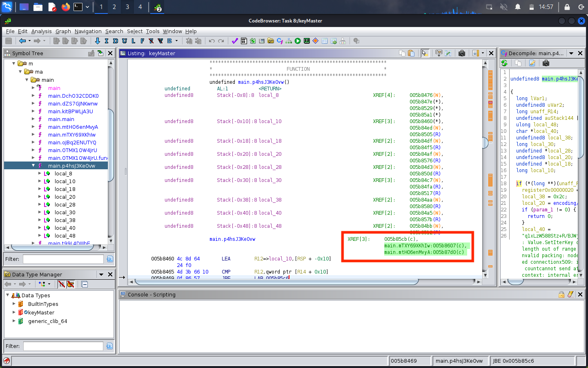588x368 pixels.
Task: Toggle console scroll lock icon
Action: 561,294
